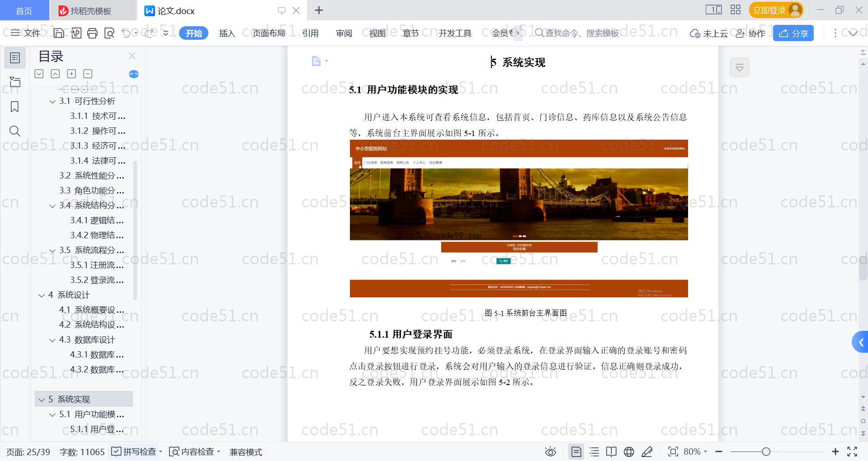This screenshot has width=868, height=461.
Task: Redo the last action
Action: pyautogui.click(x=149, y=33)
